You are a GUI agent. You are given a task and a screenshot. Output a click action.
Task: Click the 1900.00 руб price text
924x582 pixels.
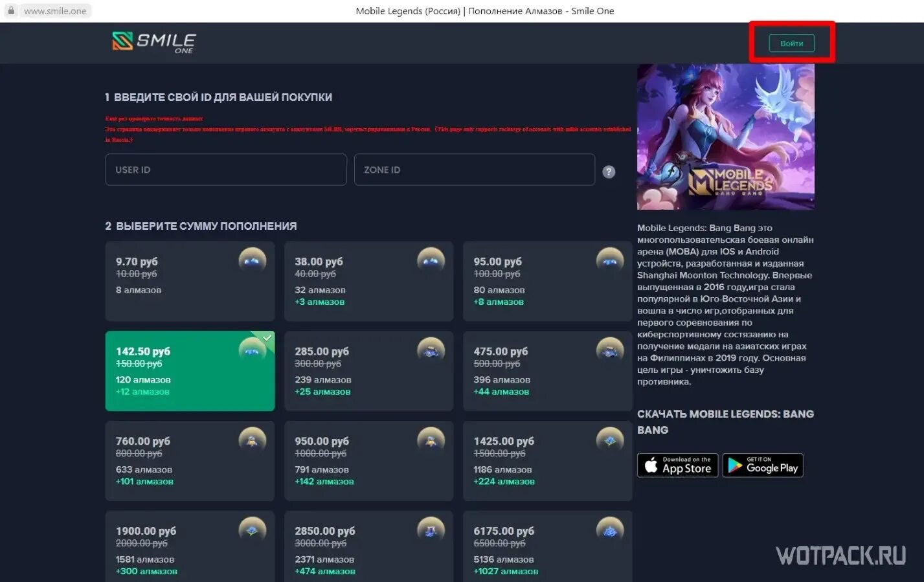click(x=146, y=531)
